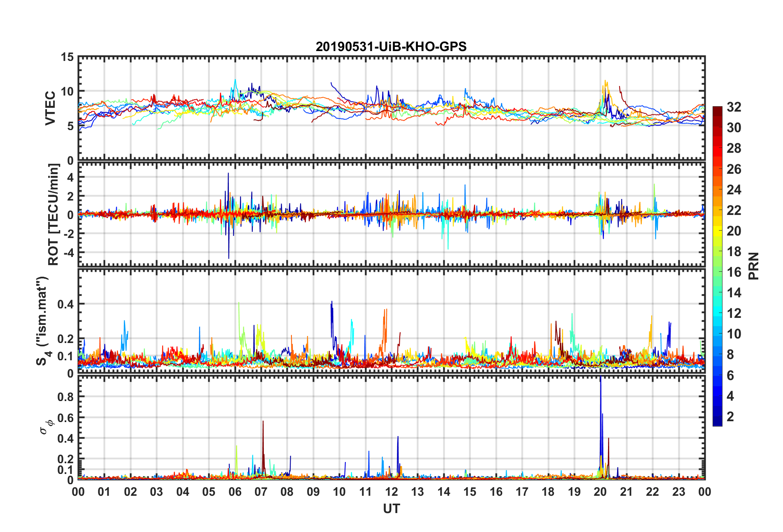The image size is (783, 532).
Task: Click the "32" tick label on the colorbar
Action: 734,107
